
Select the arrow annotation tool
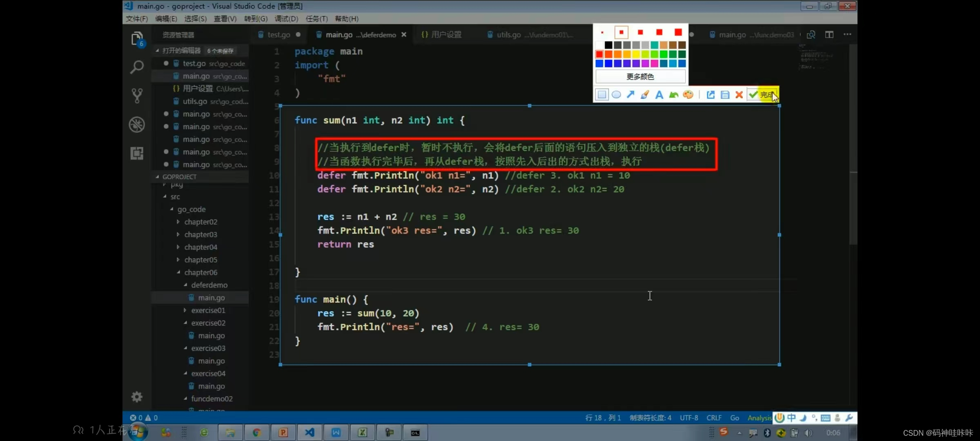point(630,95)
